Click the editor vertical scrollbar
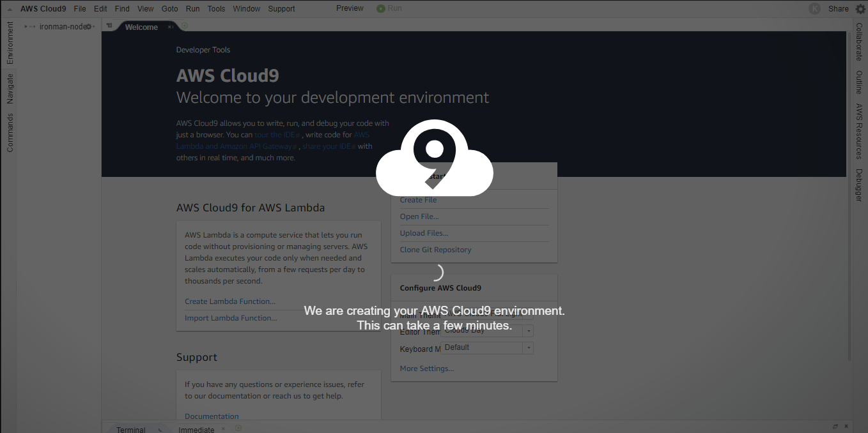 click(849, 192)
